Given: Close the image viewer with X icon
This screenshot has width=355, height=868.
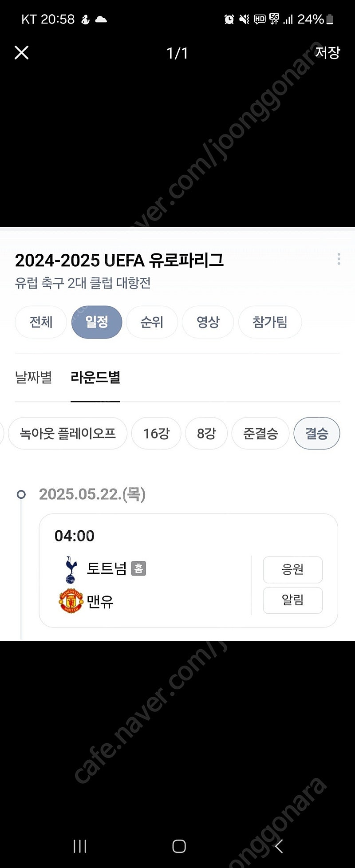Looking at the screenshot, I should point(21,52).
